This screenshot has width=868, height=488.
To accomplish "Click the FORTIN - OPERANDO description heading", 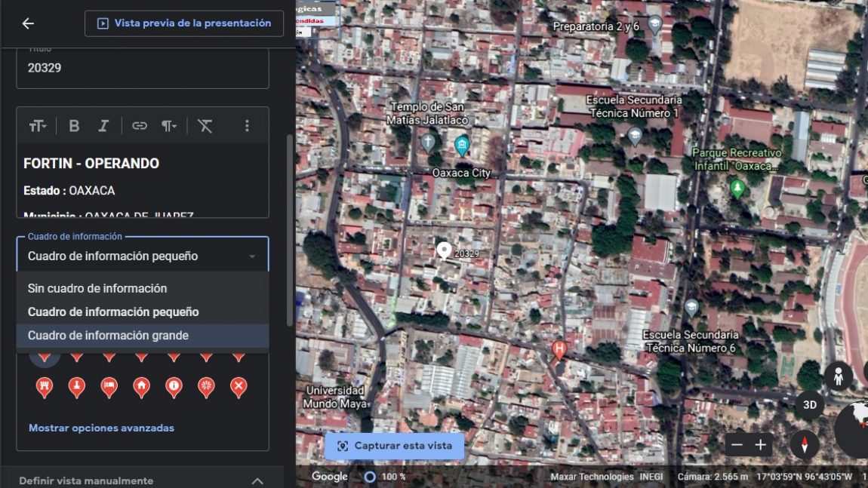I will pos(91,164).
